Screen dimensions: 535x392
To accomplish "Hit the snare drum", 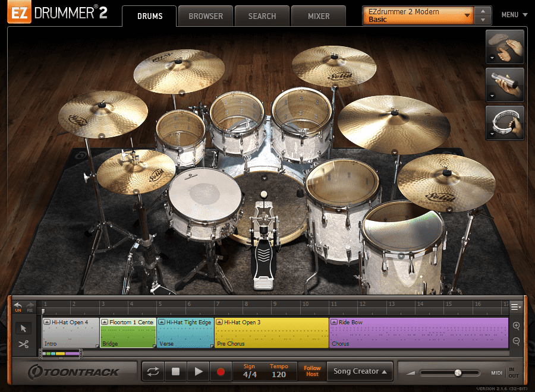I will (204, 194).
